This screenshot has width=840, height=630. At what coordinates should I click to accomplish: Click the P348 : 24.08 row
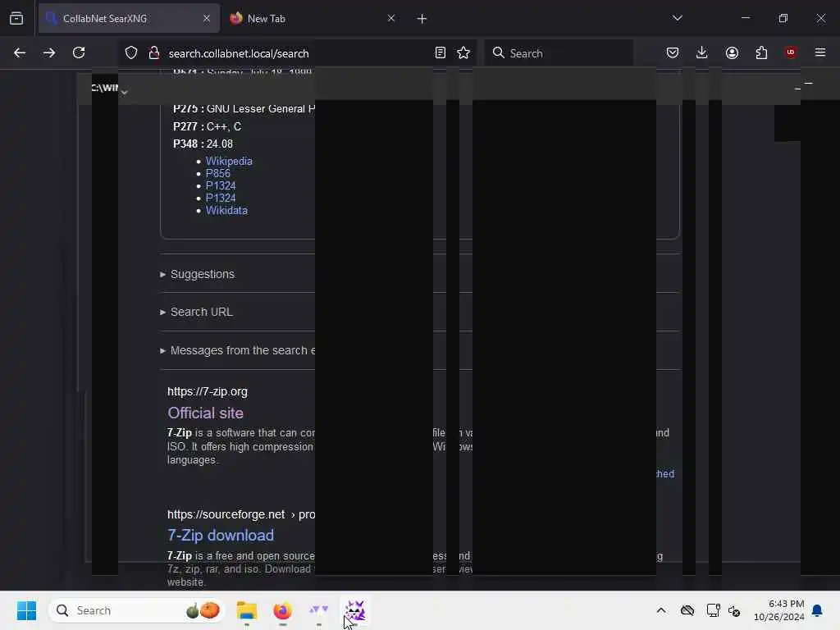[x=203, y=144]
